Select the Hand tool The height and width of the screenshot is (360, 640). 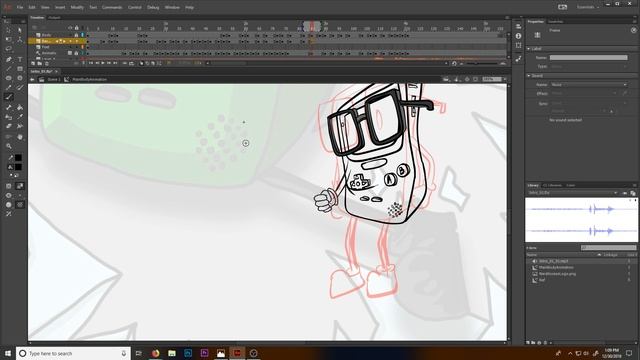click(x=20, y=137)
